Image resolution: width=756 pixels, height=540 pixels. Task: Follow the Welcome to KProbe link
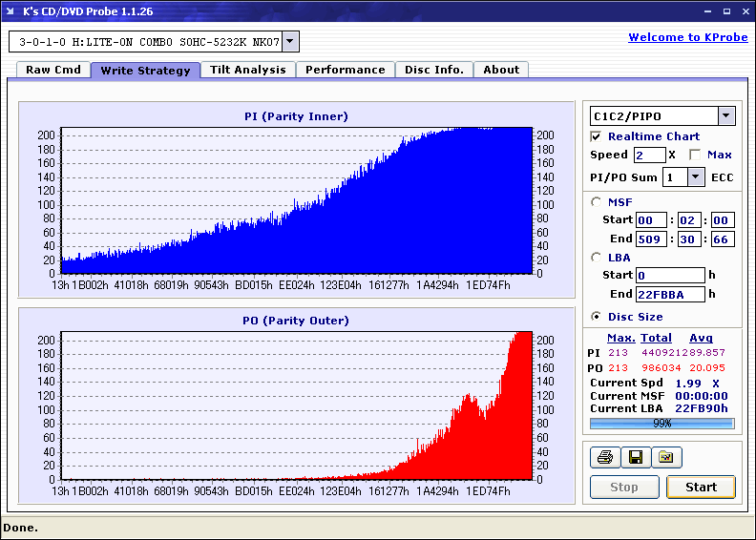tap(688, 37)
